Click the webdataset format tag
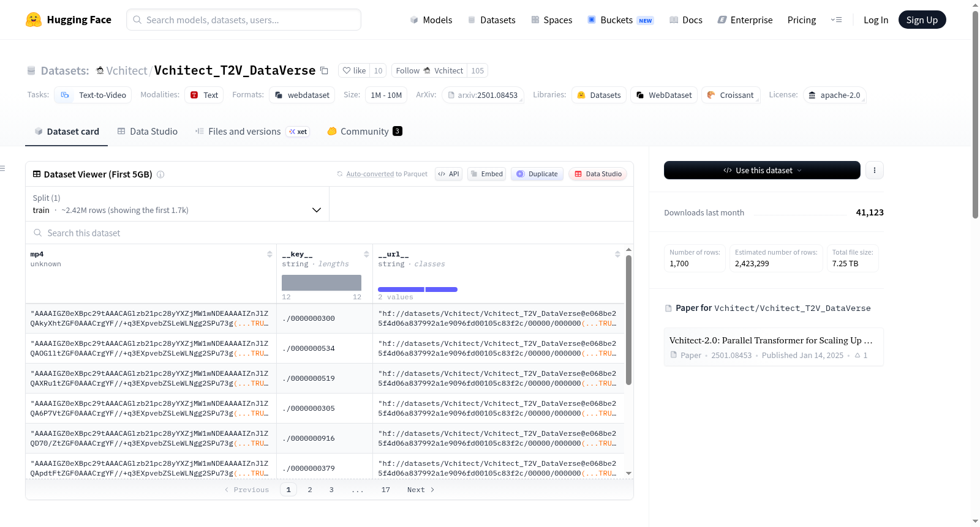 point(302,95)
